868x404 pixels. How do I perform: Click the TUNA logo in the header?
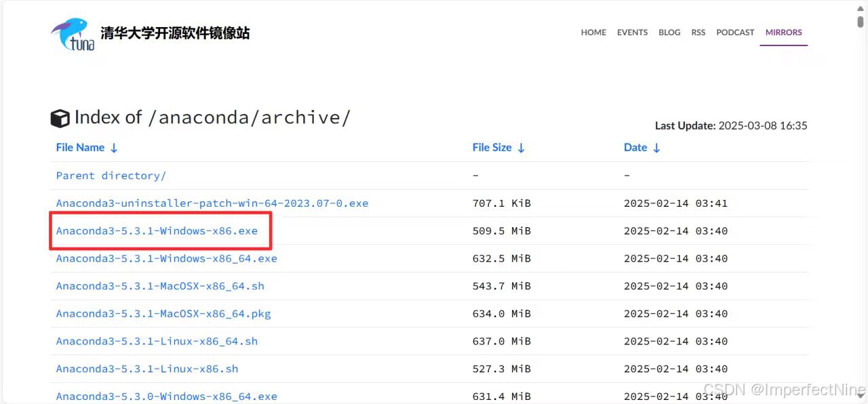click(73, 35)
